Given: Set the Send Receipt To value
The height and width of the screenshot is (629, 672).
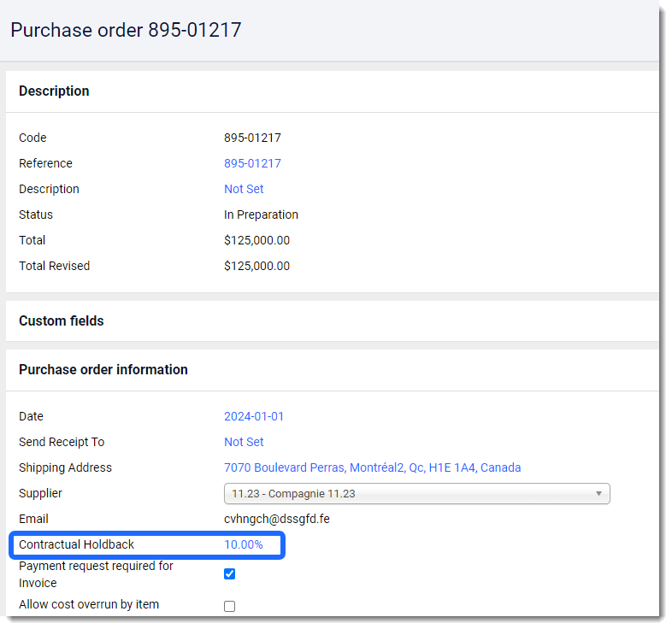Looking at the screenshot, I should pyautogui.click(x=244, y=442).
